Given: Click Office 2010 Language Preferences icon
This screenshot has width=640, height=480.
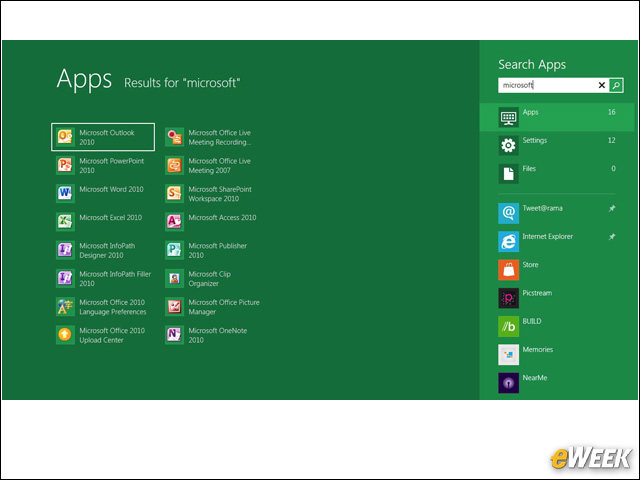Looking at the screenshot, I should 65,307.
